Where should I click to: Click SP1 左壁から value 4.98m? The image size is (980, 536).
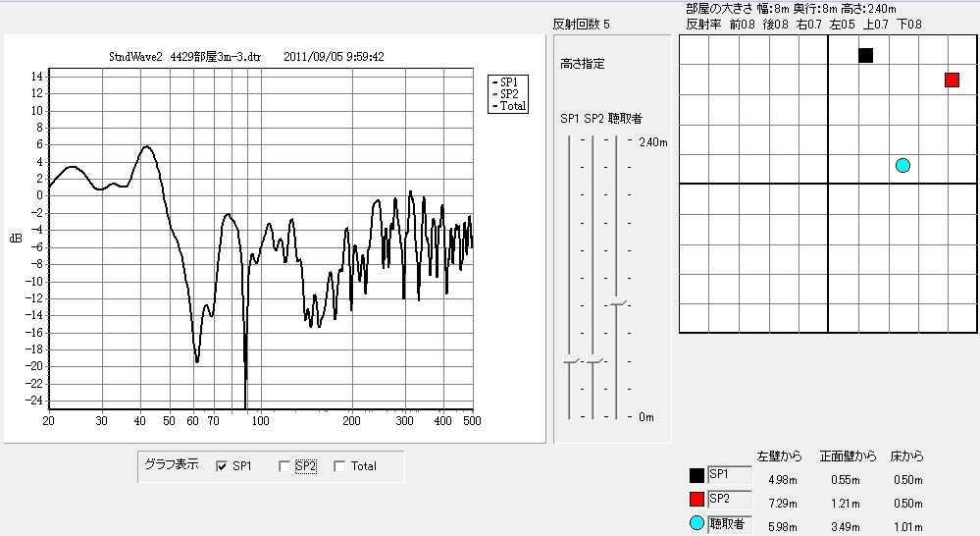[x=773, y=480]
